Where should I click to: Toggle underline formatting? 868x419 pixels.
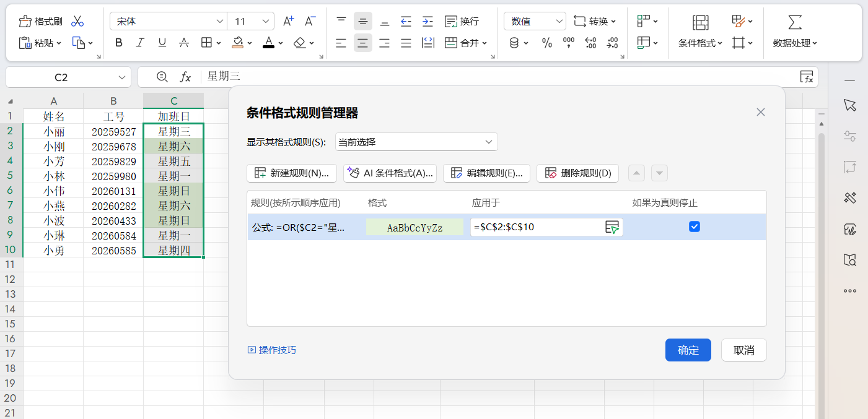click(162, 43)
